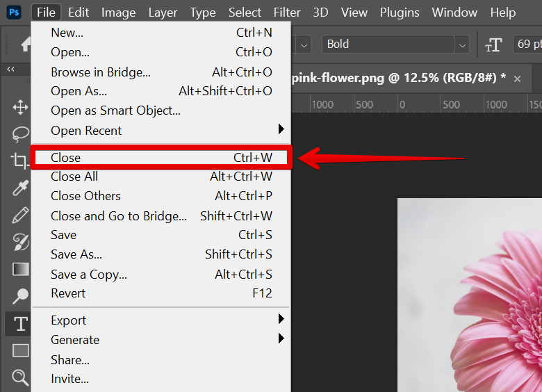The width and height of the screenshot is (542, 392).
Task: Choose Open as Smart Object...
Action: pyautogui.click(x=161, y=111)
